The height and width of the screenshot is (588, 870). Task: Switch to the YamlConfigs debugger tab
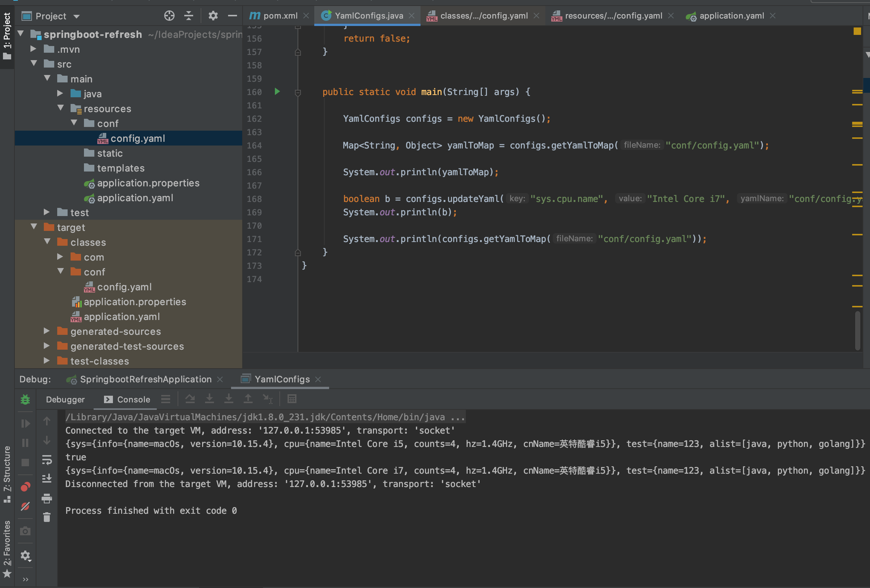point(282,379)
